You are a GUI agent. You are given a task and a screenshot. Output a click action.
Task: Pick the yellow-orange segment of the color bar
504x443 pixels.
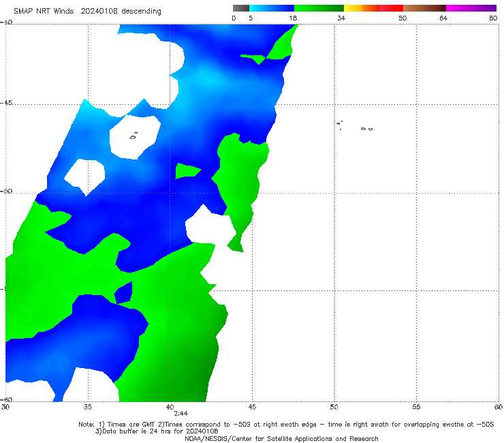click(x=361, y=8)
